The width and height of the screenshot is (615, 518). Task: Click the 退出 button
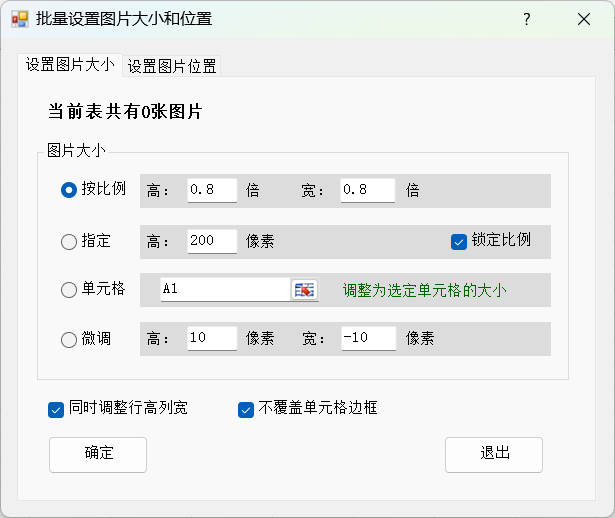point(494,454)
